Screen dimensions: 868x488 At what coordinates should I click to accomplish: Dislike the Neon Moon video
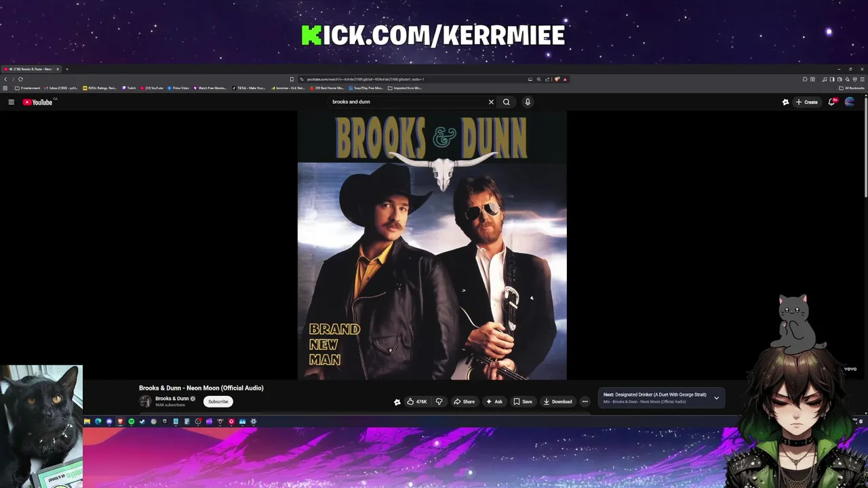pos(439,401)
